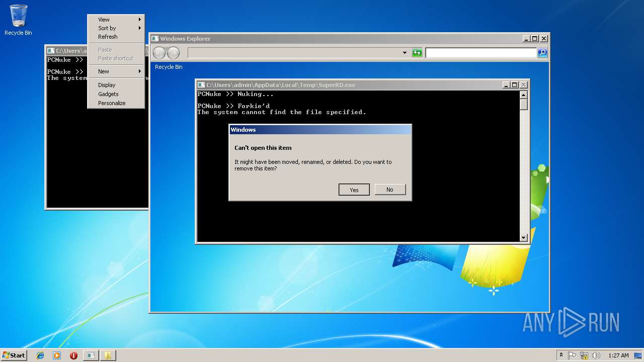The width and height of the screenshot is (644, 362).
Task: Open the View submenu in context menu
Action: click(x=116, y=20)
